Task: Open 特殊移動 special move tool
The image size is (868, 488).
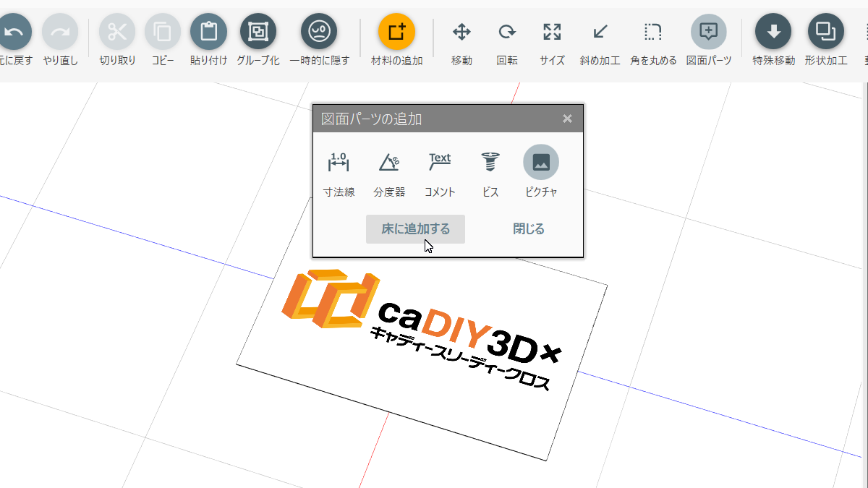Action: pos(773,32)
